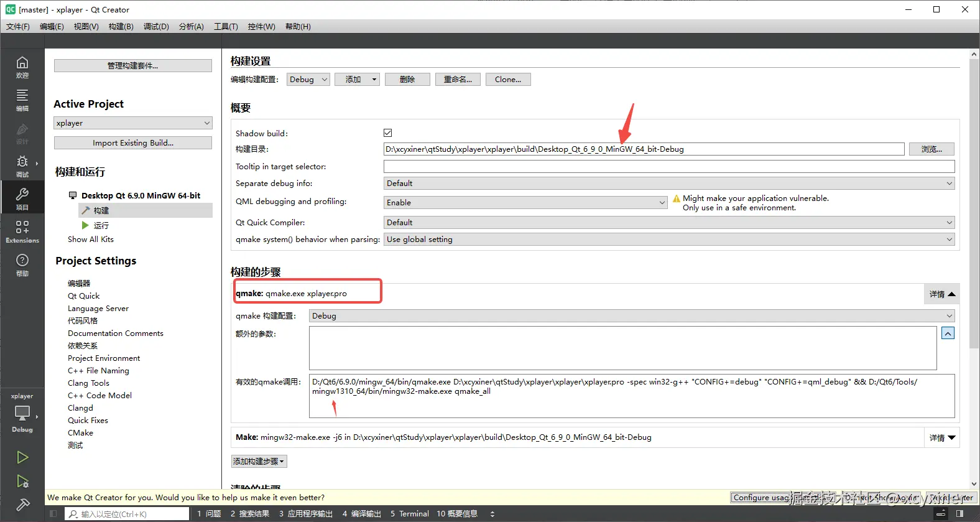Open the Qt Quick Compiler dropdown
980x522 pixels.
(669, 223)
